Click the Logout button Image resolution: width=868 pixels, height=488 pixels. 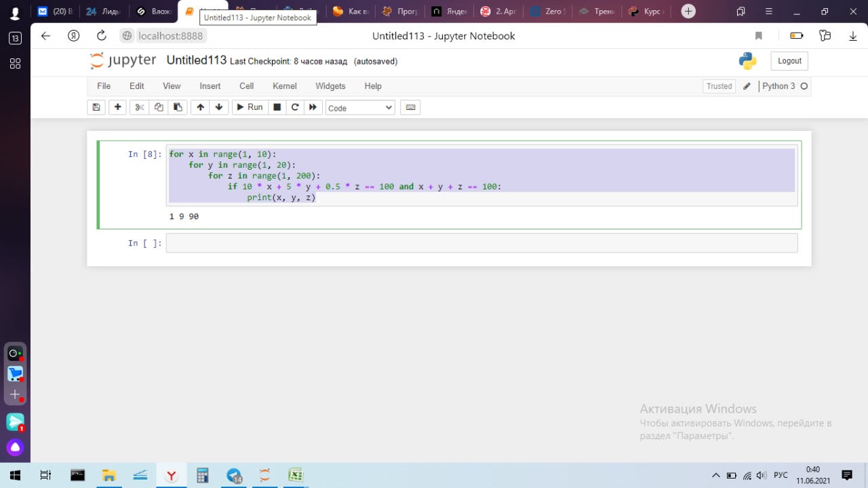789,61
